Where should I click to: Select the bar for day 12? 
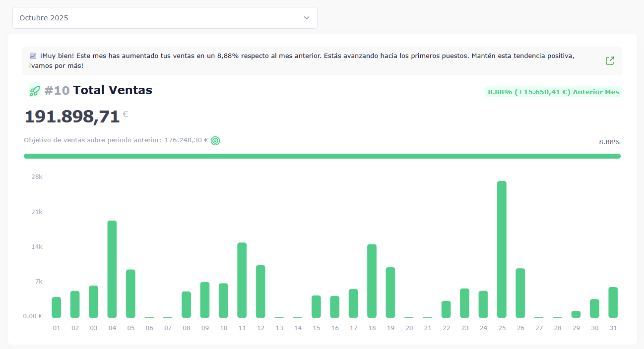(260, 291)
